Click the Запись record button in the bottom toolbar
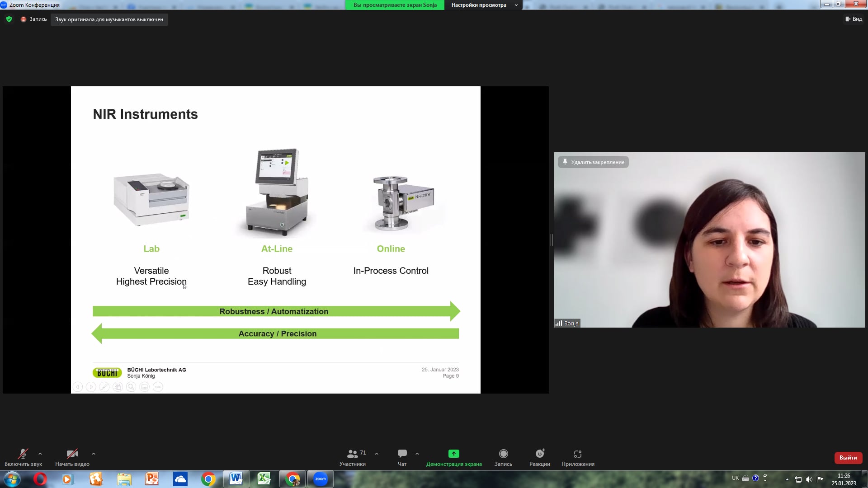The height and width of the screenshot is (488, 868). tap(503, 457)
